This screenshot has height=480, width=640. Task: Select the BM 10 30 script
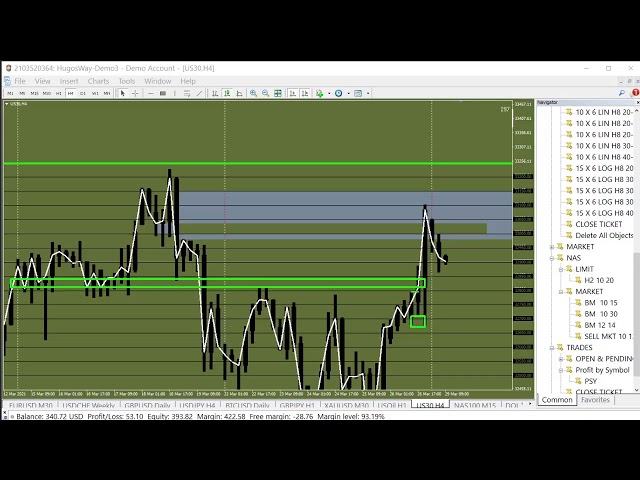(x=600, y=314)
